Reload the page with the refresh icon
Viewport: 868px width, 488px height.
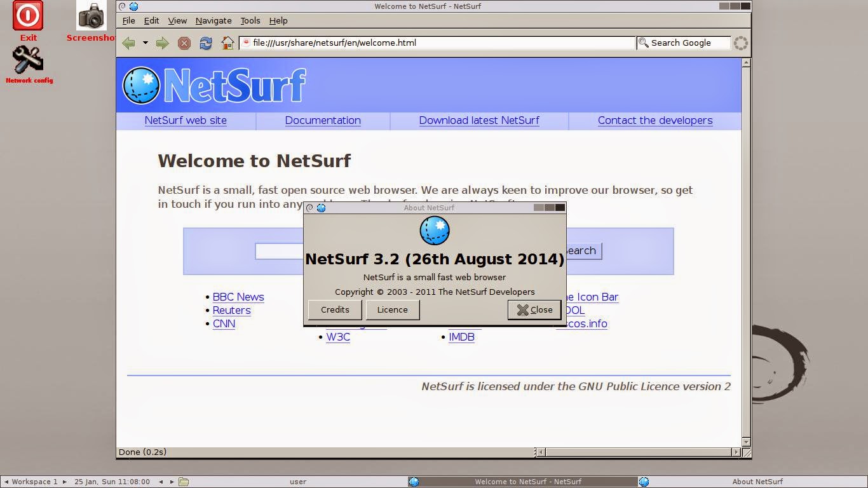coord(206,43)
